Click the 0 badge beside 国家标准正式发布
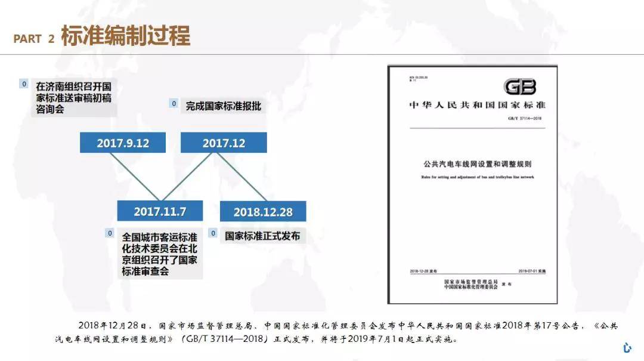This screenshot has width=644, height=361. (x=213, y=233)
